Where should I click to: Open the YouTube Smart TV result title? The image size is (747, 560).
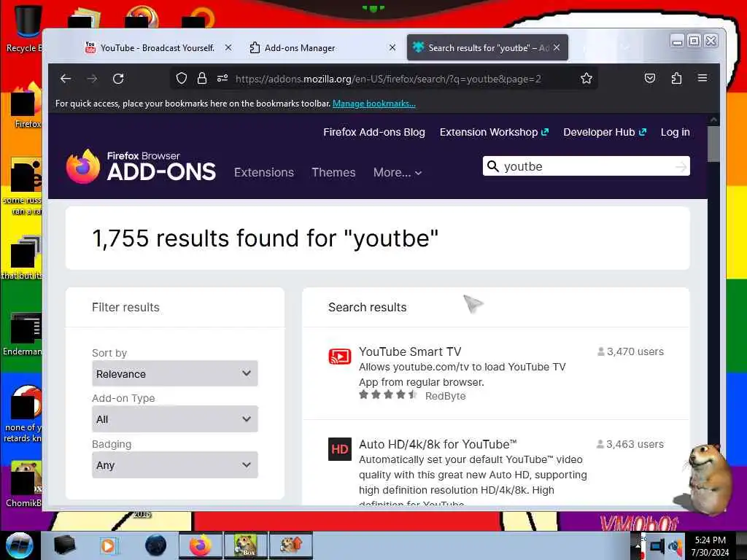point(410,351)
